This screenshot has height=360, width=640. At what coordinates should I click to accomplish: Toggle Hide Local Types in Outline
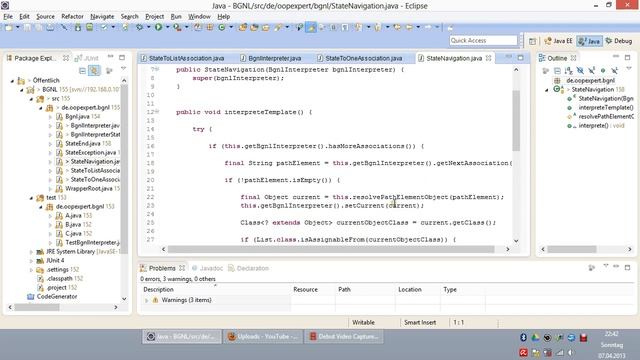point(614,71)
